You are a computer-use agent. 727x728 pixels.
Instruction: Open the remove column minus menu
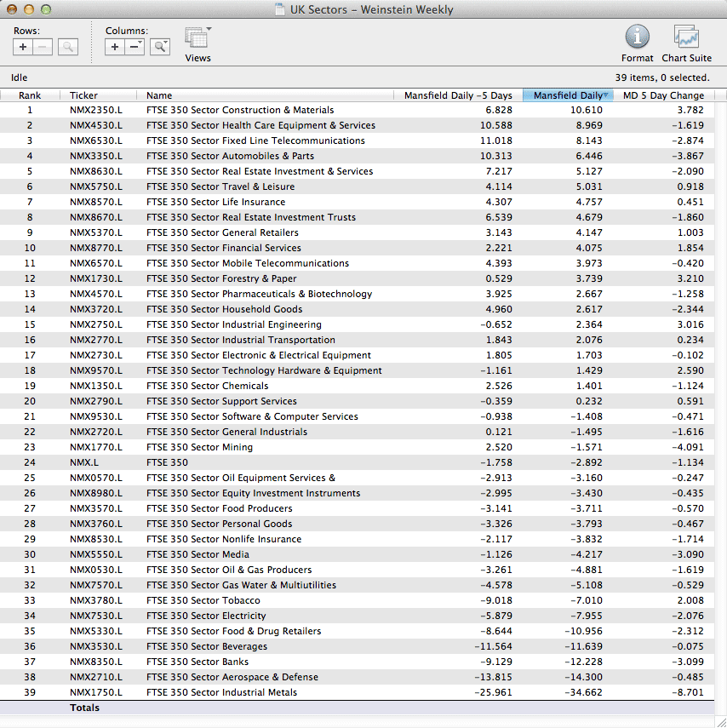[x=135, y=47]
